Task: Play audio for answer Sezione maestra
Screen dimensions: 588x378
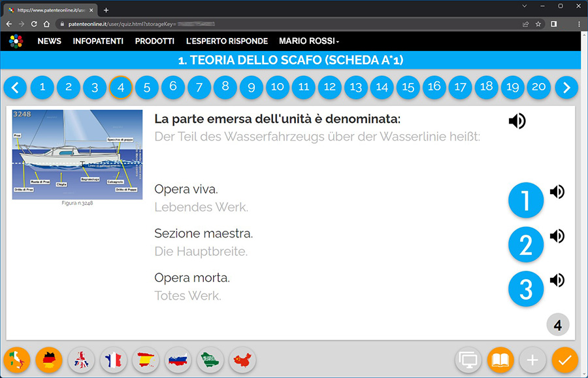Action: pos(557,236)
